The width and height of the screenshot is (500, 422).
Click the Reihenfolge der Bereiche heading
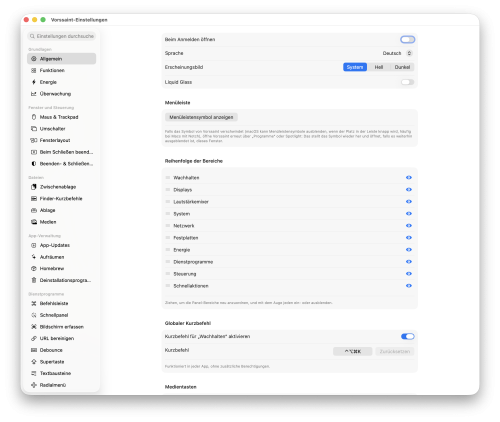click(x=194, y=161)
